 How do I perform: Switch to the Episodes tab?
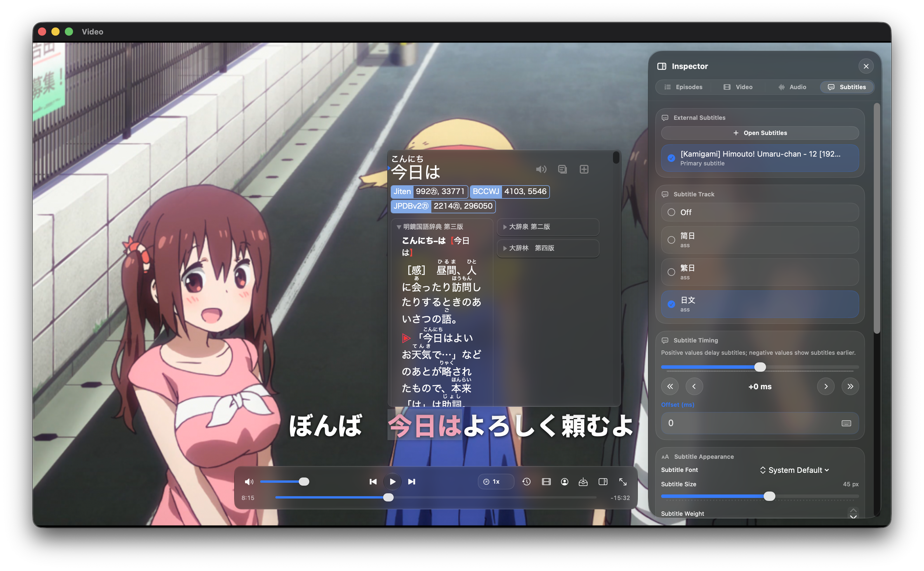[x=684, y=87]
